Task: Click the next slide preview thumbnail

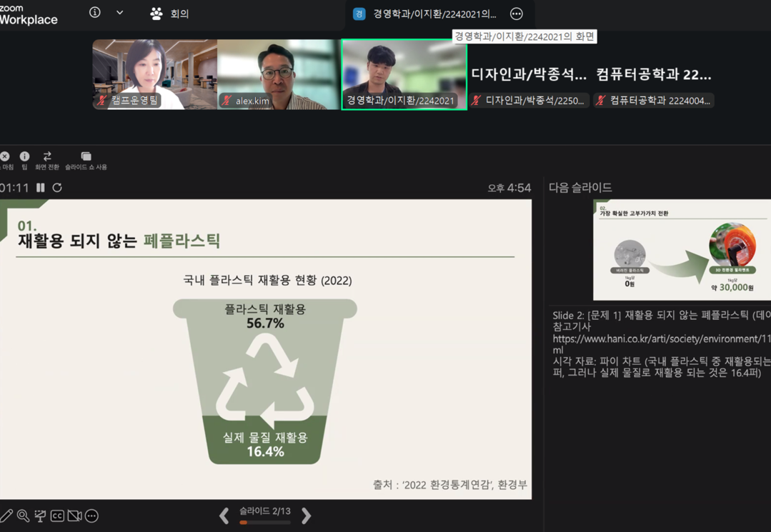Action: 682,249
